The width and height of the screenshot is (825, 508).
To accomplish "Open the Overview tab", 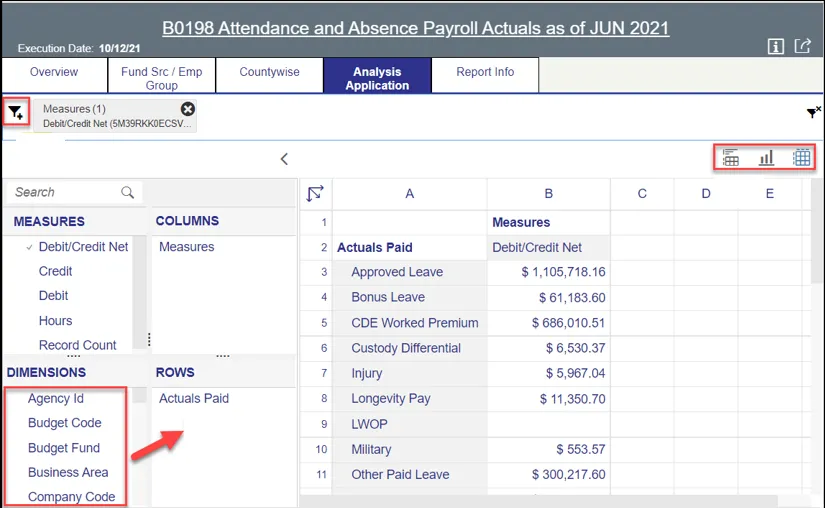I will [x=54, y=73].
